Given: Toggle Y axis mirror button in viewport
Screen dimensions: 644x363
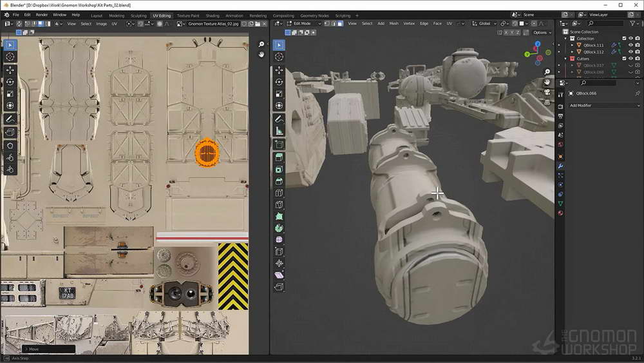Looking at the screenshot, I should (512, 32).
